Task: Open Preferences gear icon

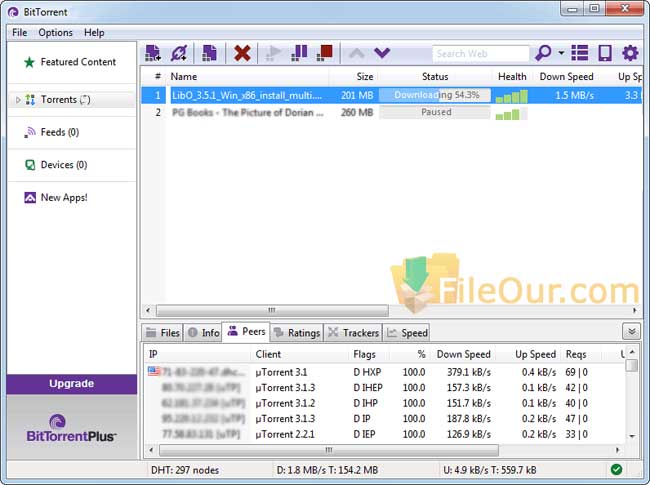Action: pyautogui.click(x=630, y=53)
